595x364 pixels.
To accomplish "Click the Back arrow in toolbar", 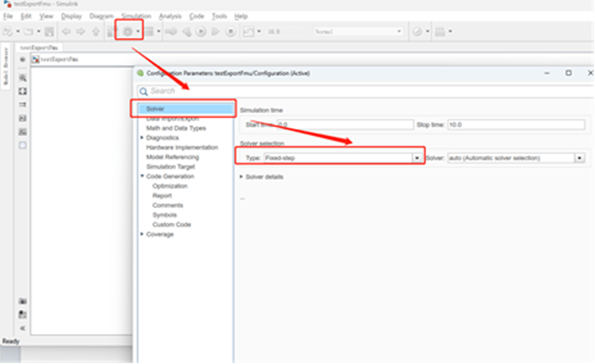I will point(66,31).
